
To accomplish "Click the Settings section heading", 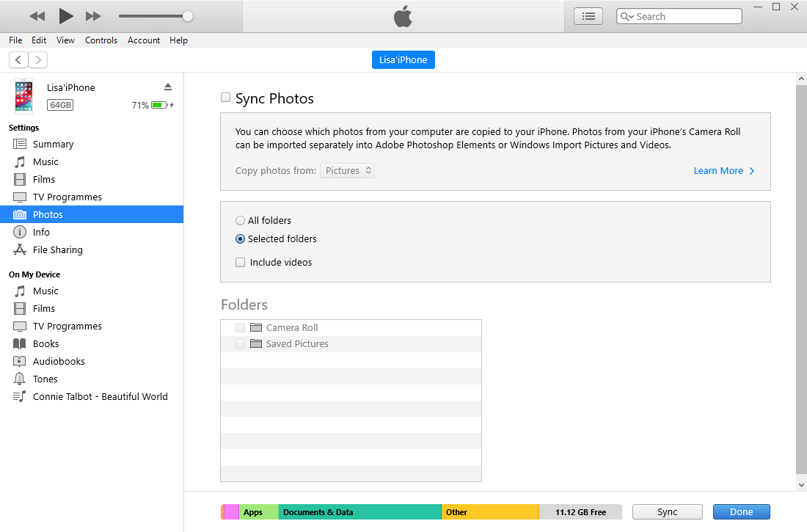I will point(23,128).
